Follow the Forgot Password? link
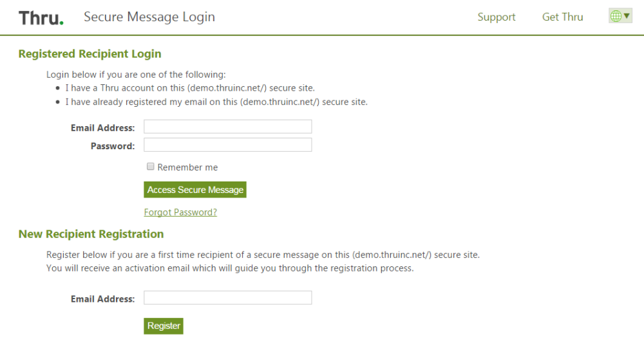Screen dimensions: 644x341 (x=180, y=212)
